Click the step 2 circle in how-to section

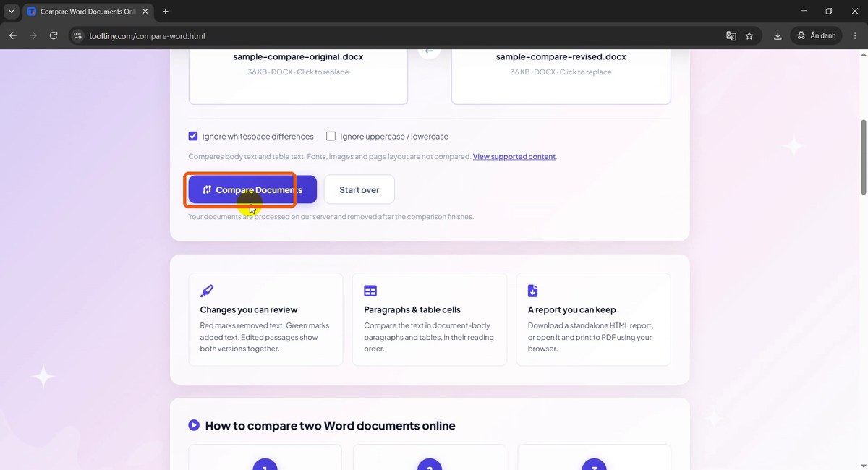click(430, 463)
